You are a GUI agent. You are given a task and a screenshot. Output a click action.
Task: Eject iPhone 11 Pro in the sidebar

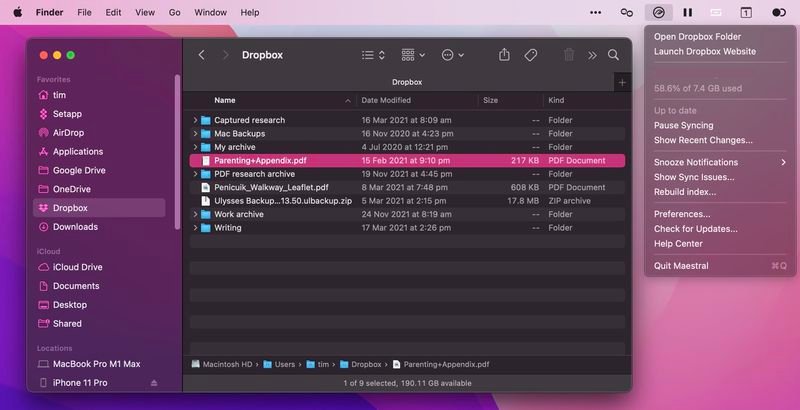tap(154, 383)
